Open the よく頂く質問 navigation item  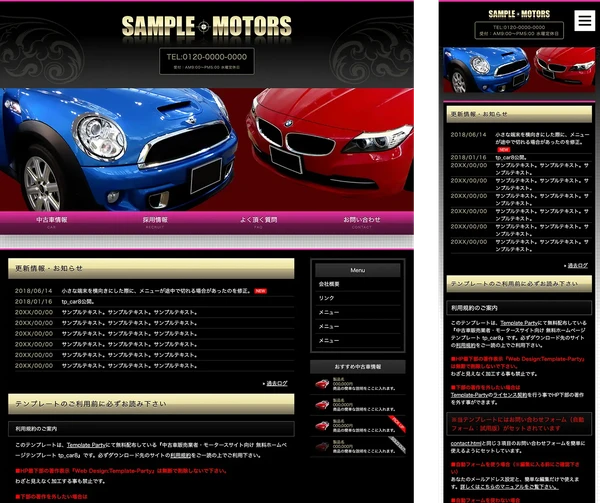click(x=258, y=223)
